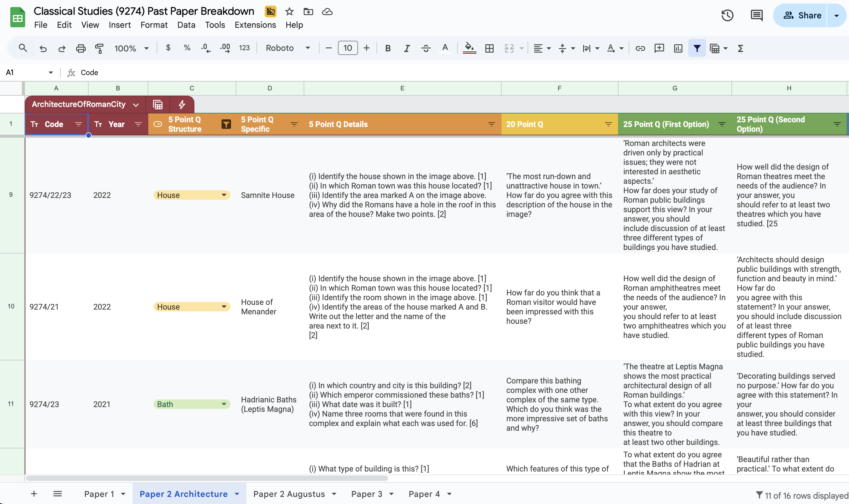The width and height of the screenshot is (849, 504).
Task: Toggle the filter button in toolbar
Action: click(x=697, y=48)
